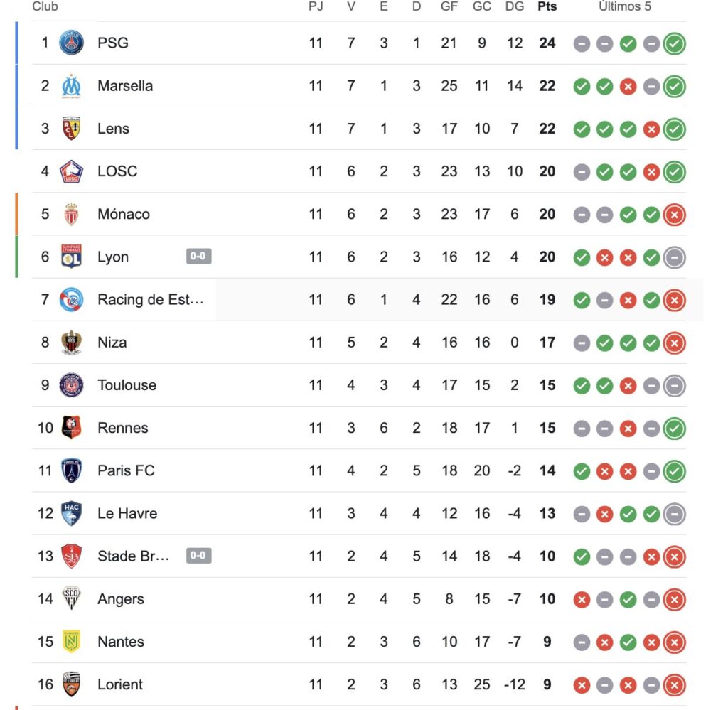Click the PSG club crest icon

coord(71,43)
